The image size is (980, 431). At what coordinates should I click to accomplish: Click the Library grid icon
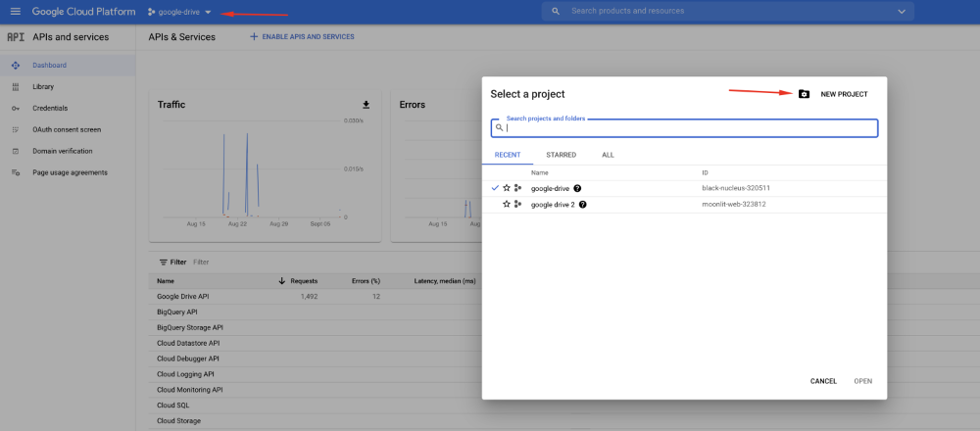16,87
